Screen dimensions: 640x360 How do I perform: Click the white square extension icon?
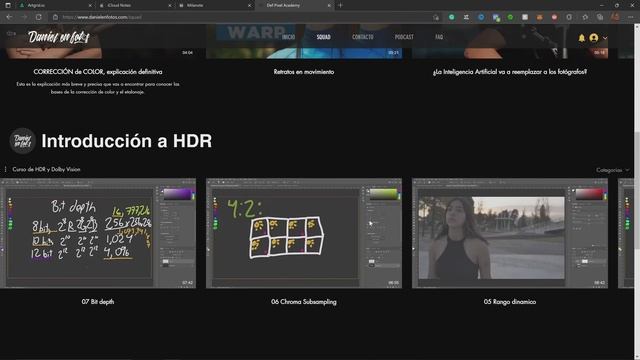[x=525, y=17]
